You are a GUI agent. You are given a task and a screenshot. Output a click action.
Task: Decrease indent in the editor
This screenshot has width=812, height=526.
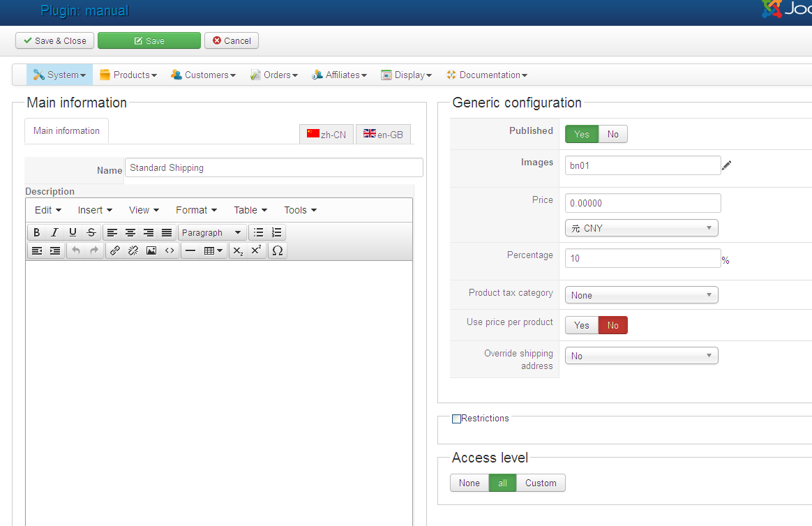(x=37, y=250)
